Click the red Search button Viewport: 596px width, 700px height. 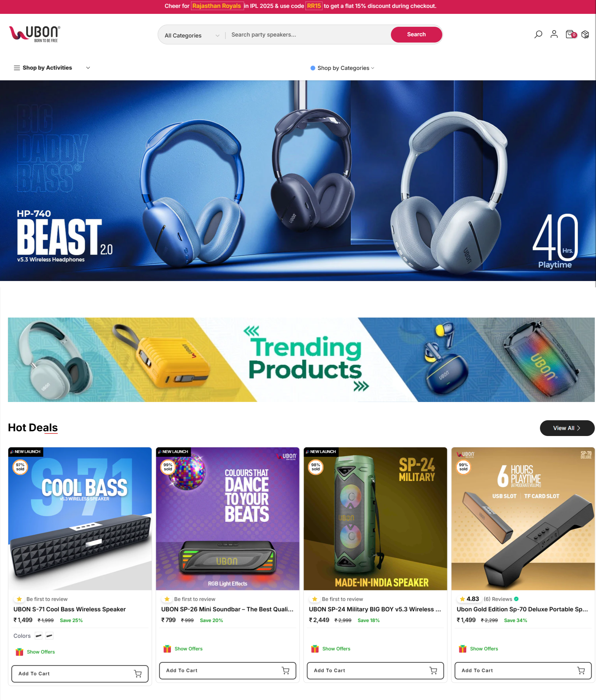coord(416,34)
